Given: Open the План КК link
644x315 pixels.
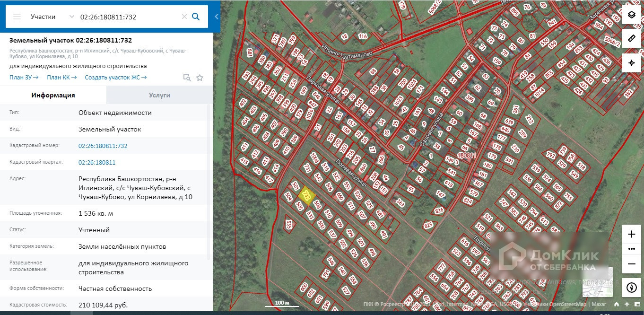Looking at the screenshot, I should [x=62, y=78].
